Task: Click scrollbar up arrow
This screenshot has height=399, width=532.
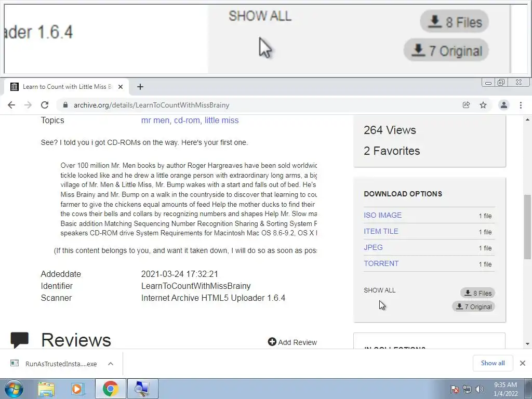Action: pyautogui.click(x=527, y=120)
